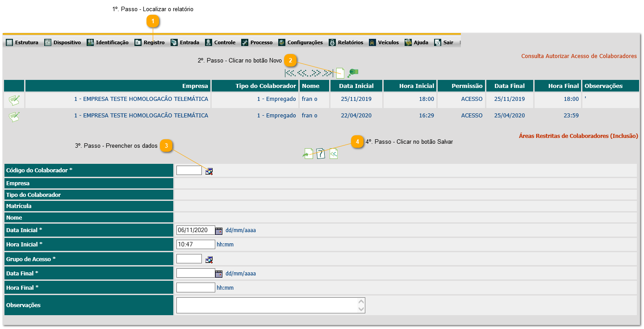
Task: Edit the row dated 25/11/2019
Action: tap(14, 100)
